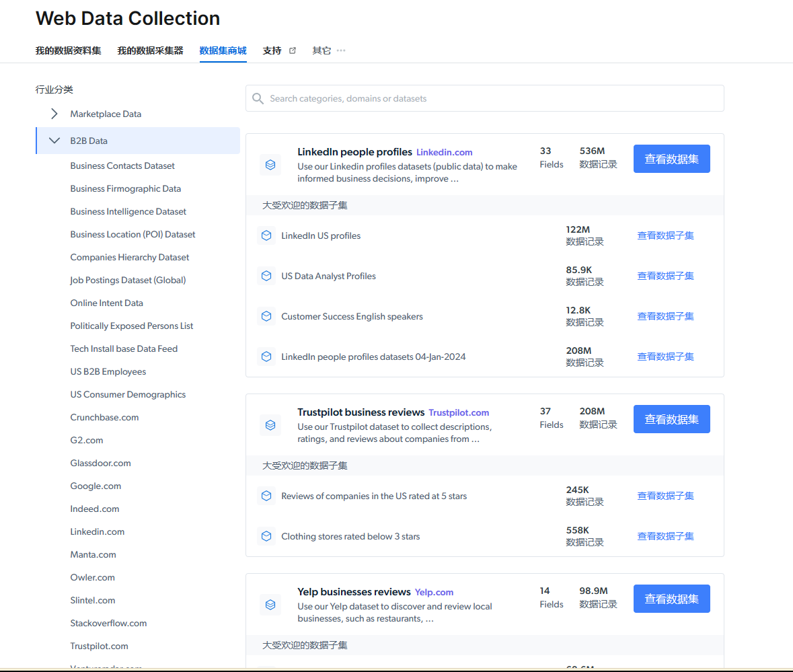Click 查看数据子集 for US Data Analyst Profiles
The width and height of the screenshot is (793, 672).
[x=665, y=276]
